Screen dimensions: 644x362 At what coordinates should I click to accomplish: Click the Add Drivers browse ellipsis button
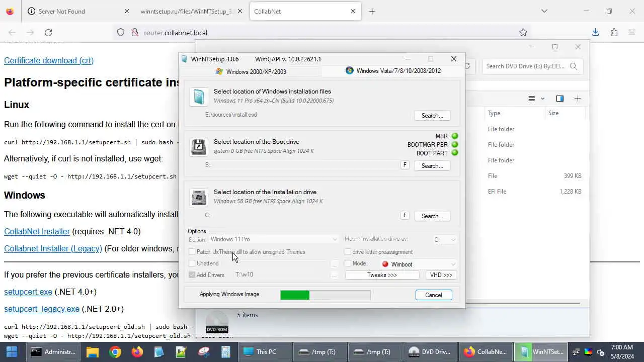334,275
